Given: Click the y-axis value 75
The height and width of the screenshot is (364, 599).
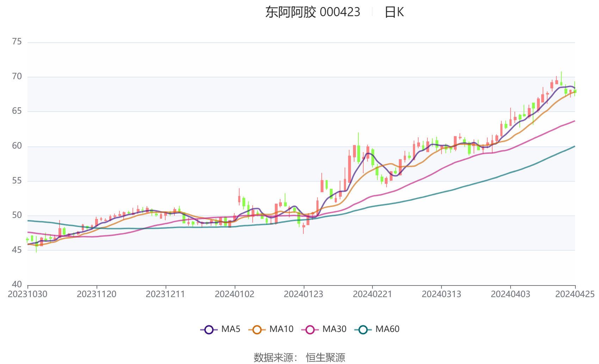Looking at the screenshot, I should pos(17,42).
